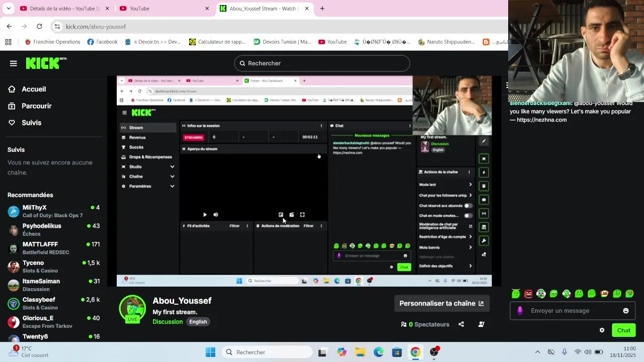Open the tab search dropdown arrow
This screenshot has height=362, width=644.
[x=8, y=9]
